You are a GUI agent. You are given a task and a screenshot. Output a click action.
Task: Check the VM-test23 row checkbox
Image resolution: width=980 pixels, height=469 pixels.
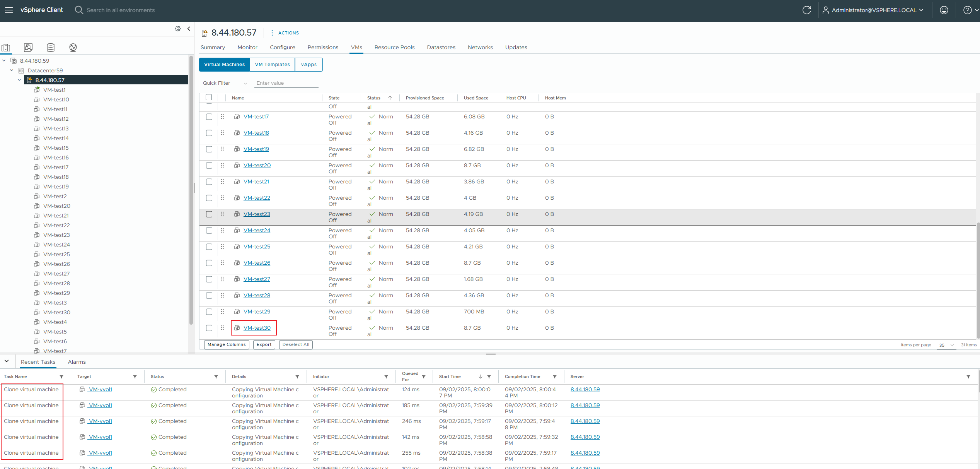click(x=209, y=214)
